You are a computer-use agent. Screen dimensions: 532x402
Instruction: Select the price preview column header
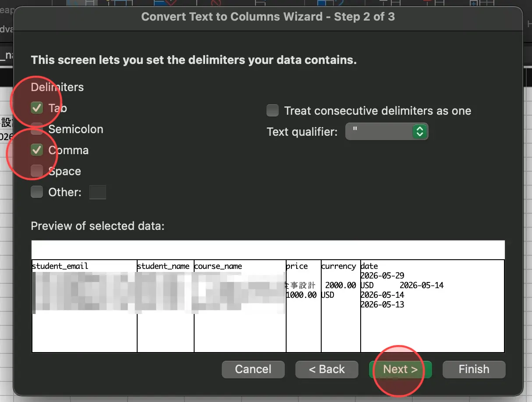[297, 266]
